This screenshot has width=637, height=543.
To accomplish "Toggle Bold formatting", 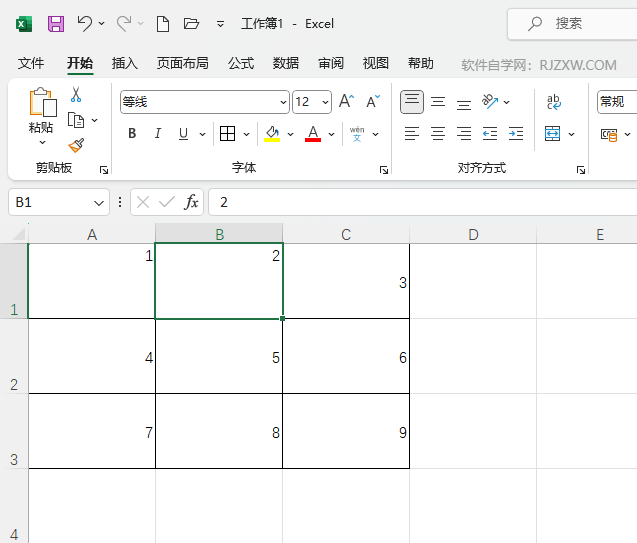I will point(132,133).
